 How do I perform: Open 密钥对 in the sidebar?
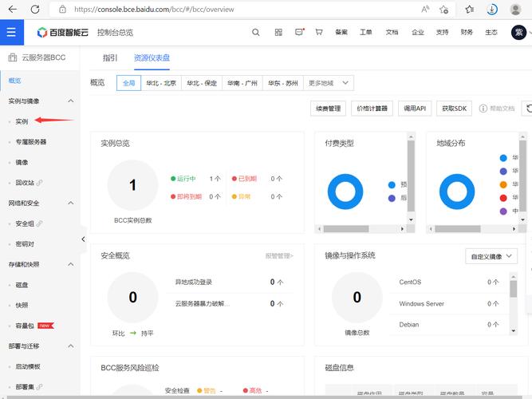[25, 244]
